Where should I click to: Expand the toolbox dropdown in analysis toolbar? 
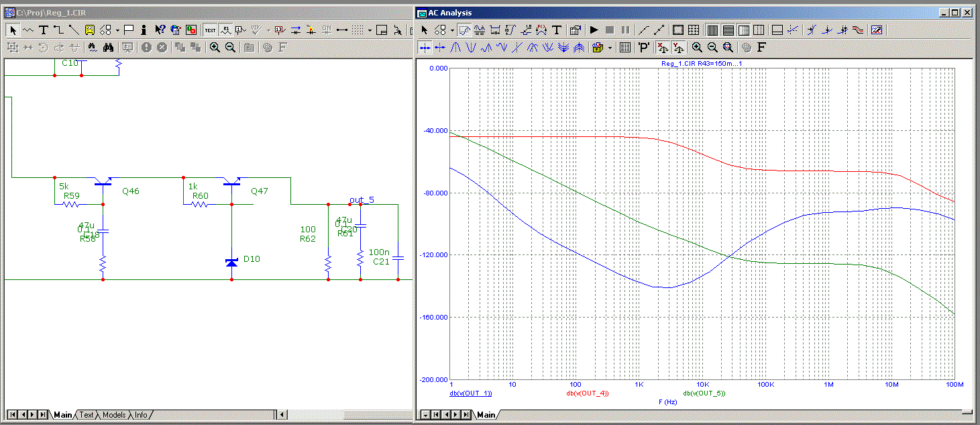click(x=610, y=48)
